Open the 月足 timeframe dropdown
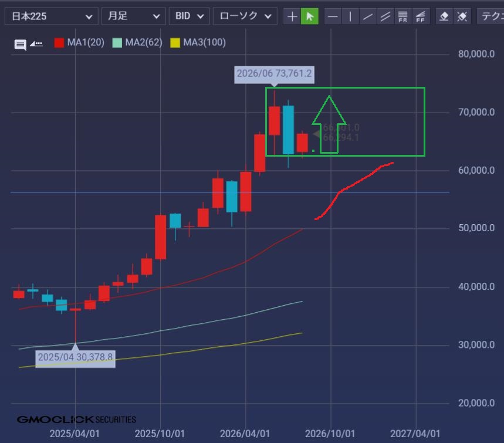This screenshot has height=443, width=504. (x=133, y=16)
